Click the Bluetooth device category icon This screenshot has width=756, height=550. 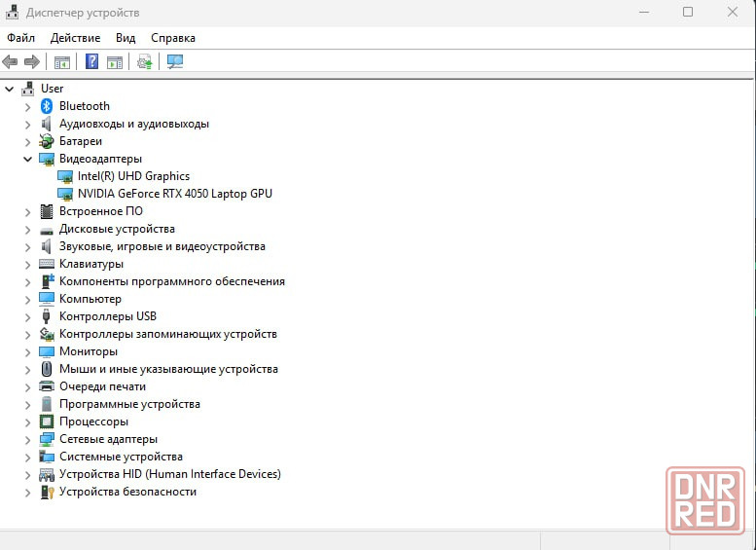(47, 106)
